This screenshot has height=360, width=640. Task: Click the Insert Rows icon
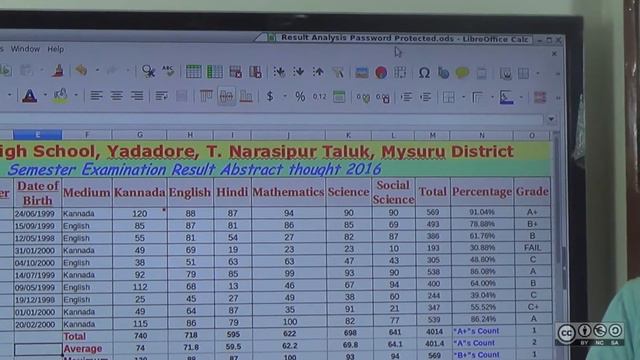(193, 72)
